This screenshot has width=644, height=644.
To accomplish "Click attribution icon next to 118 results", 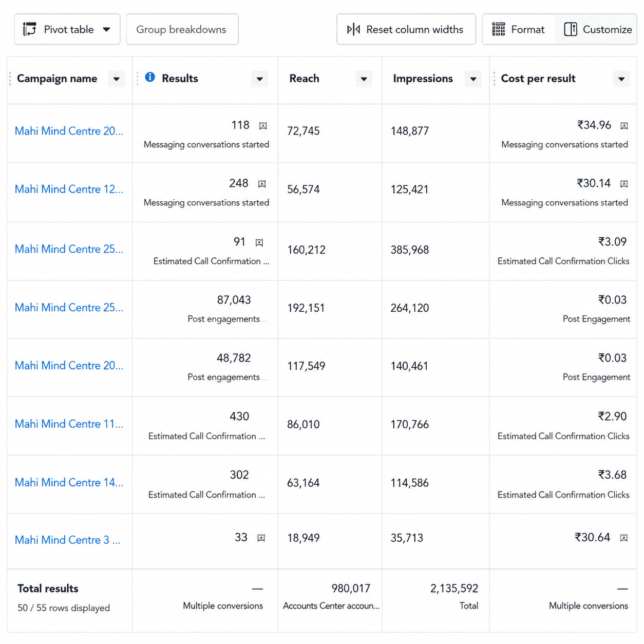I will (263, 126).
